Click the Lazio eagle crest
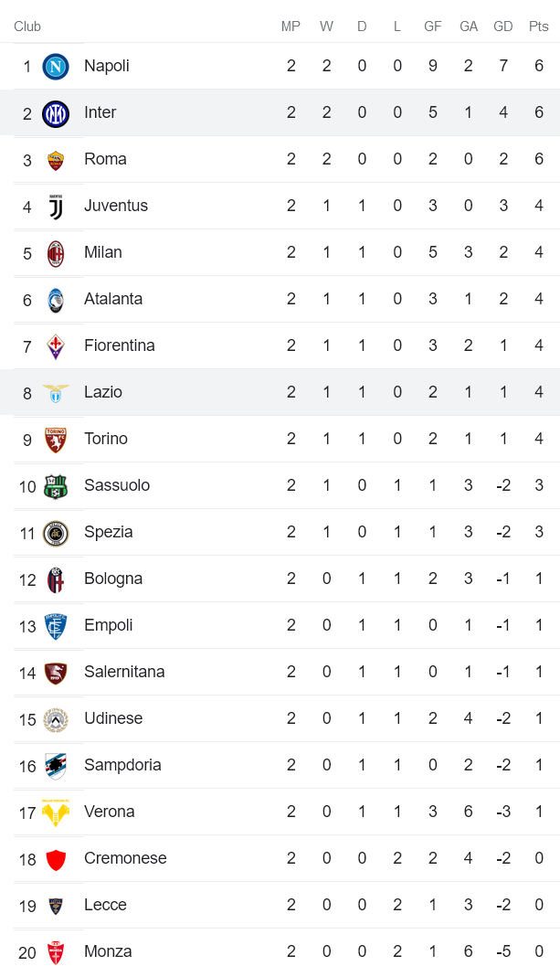 tap(58, 392)
